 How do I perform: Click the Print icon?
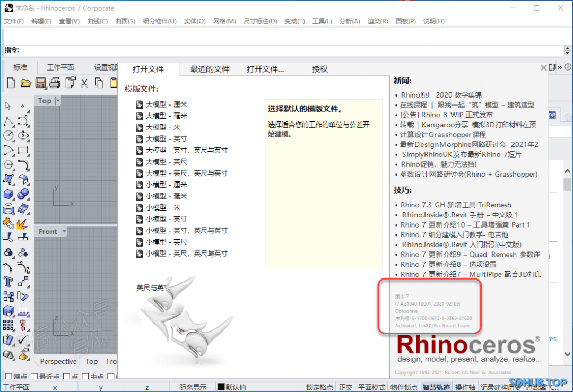click(55, 83)
